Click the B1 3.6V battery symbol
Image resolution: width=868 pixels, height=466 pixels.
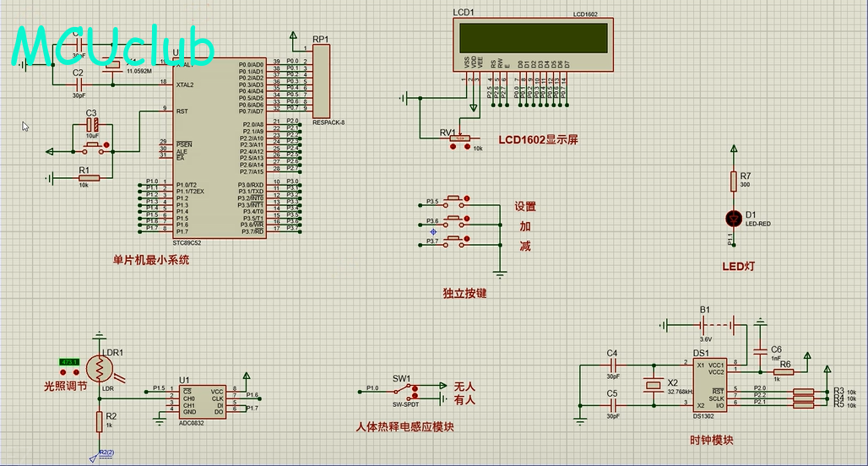pos(704,324)
